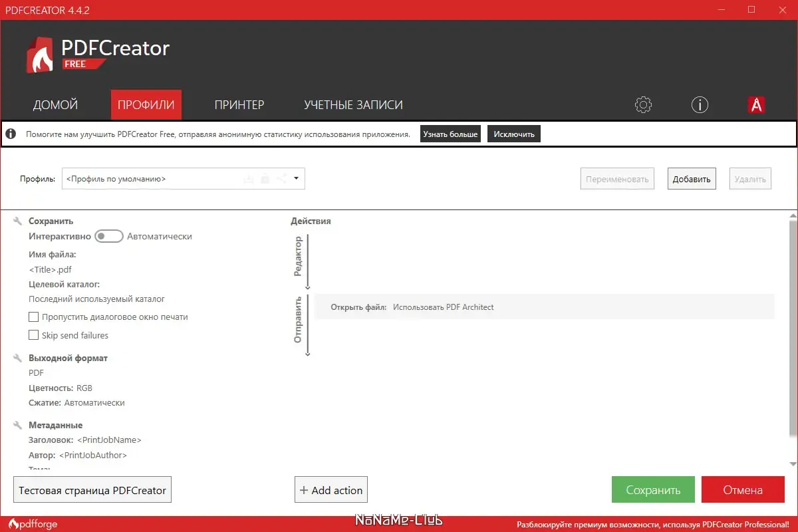This screenshot has height=532, width=798.
Task: Click the <Title>.pdf file name text
Action: click(x=51, y=269)
